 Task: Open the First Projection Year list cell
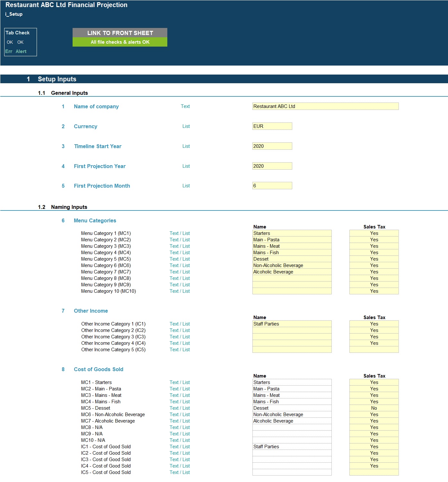pyautogui.click(x=272, y=166)
